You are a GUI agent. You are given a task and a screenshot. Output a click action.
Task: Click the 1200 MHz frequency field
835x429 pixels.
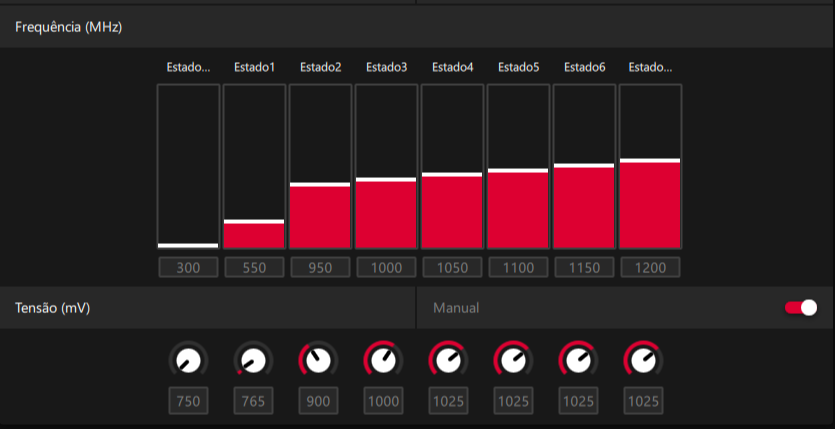tap(650, 267)
